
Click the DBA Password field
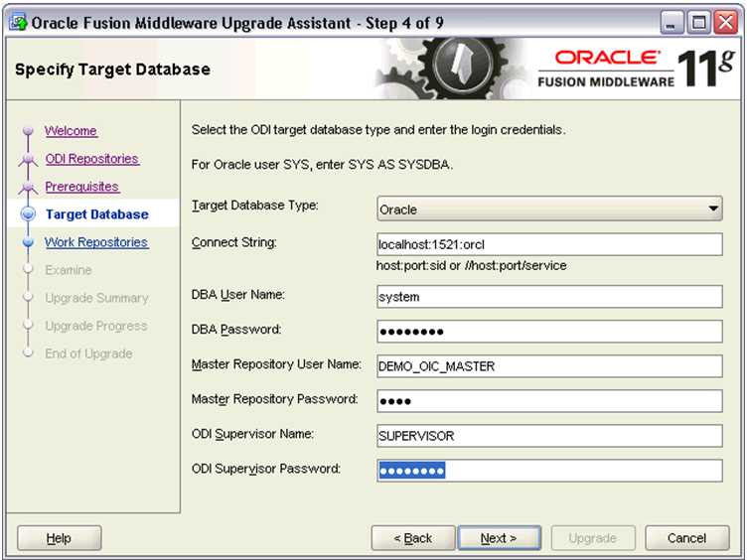click(549, 332)
